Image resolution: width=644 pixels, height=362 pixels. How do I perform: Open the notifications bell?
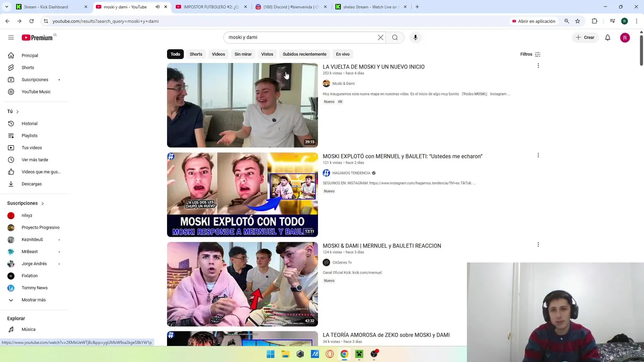click(607, 37)
